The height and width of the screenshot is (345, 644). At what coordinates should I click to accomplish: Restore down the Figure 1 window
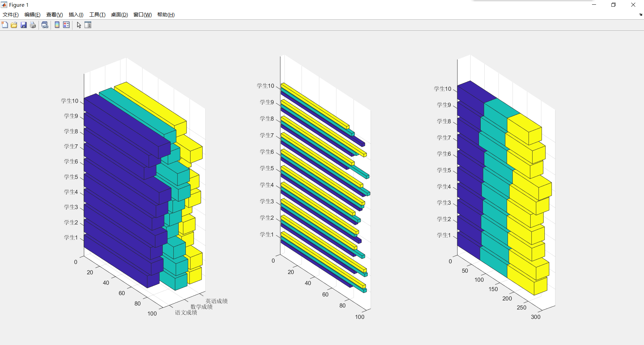coord(613,5)
